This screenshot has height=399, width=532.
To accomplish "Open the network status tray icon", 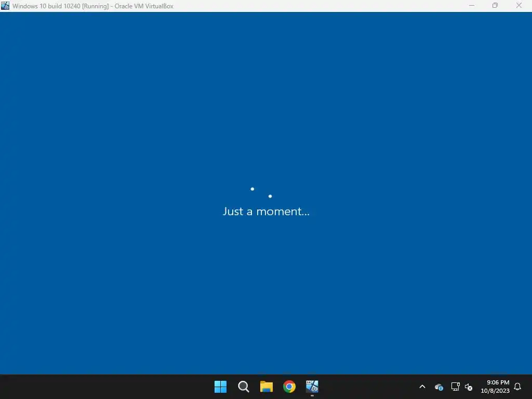I will pyautogui.click(x=455, y=387).
